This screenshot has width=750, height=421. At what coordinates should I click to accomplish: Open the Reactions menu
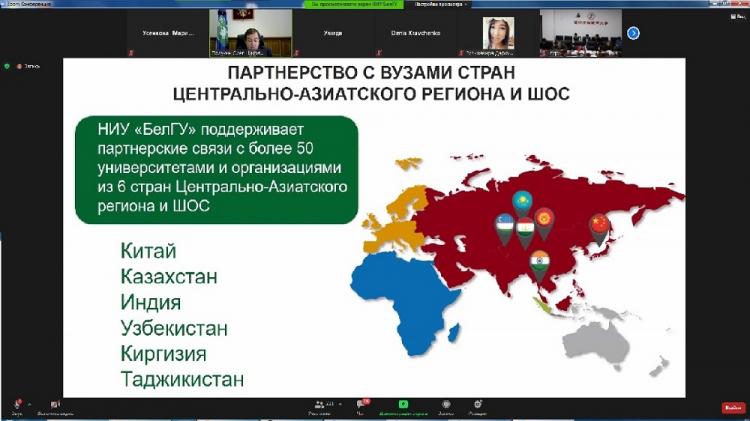click(x=477, y=405)
